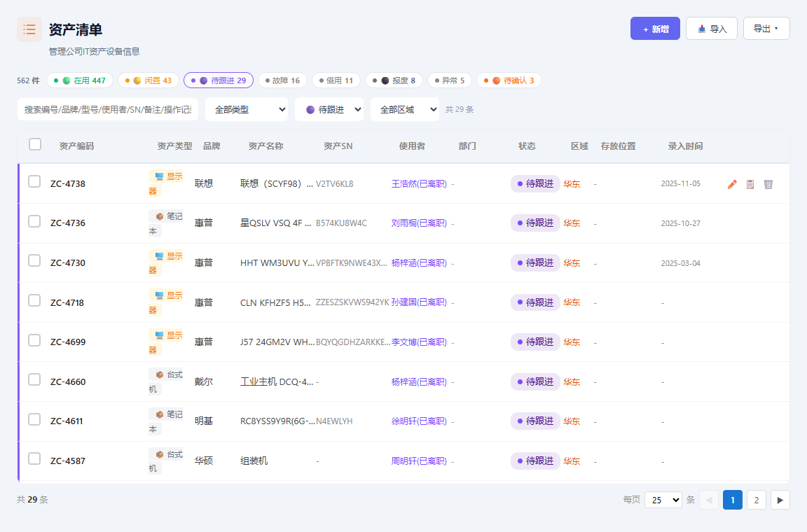807x532 pixels.
Task: Open the 待跟进 status filter dropdown
Action: tap(329, 110)
